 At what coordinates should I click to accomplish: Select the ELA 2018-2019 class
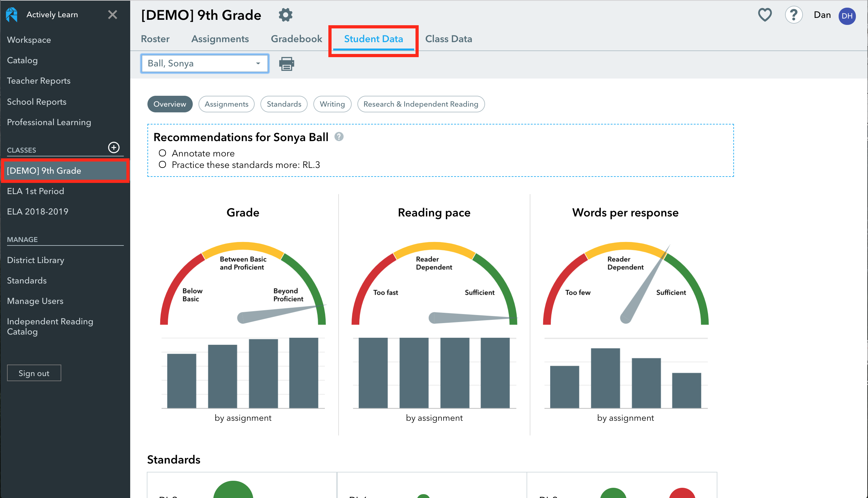coord(38,211)
